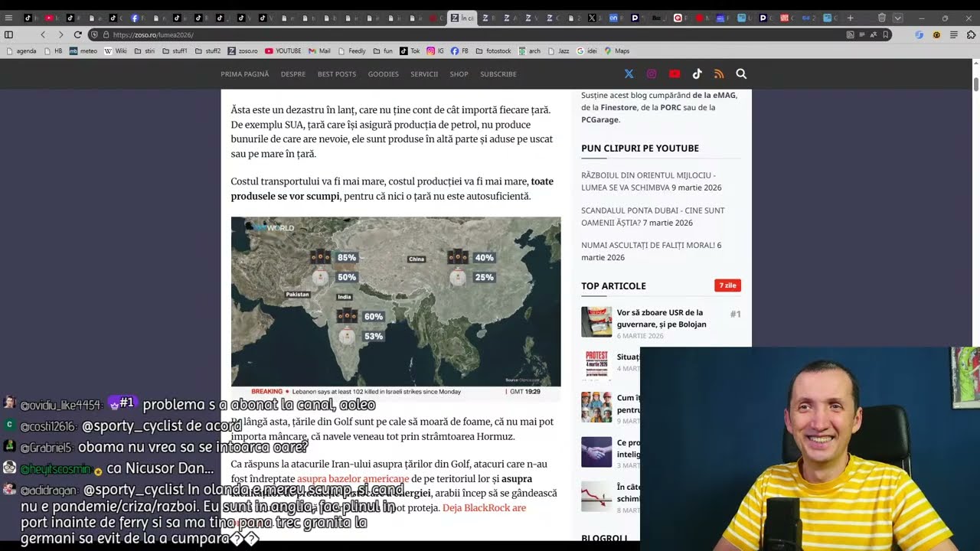
Task: Toggle reader view icon in address bar
Action: [862, 34]
